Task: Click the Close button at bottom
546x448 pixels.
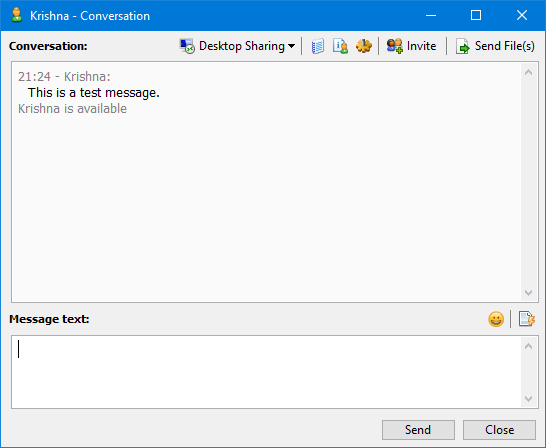Action: coord(499,430)
